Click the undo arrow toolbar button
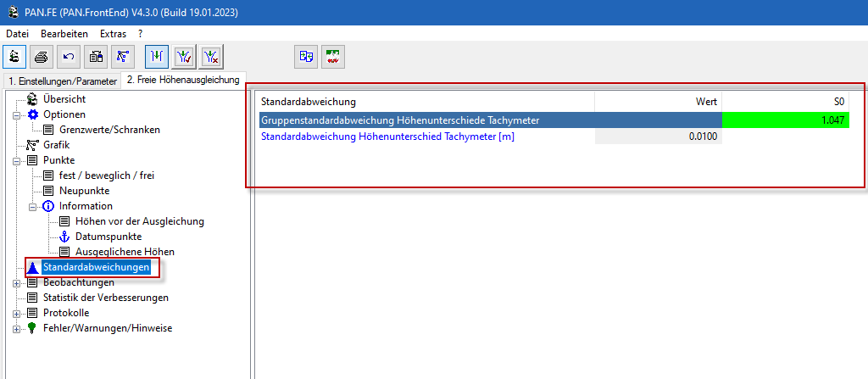This screenshot has height=379, width=868. click(x=69, y=57)
